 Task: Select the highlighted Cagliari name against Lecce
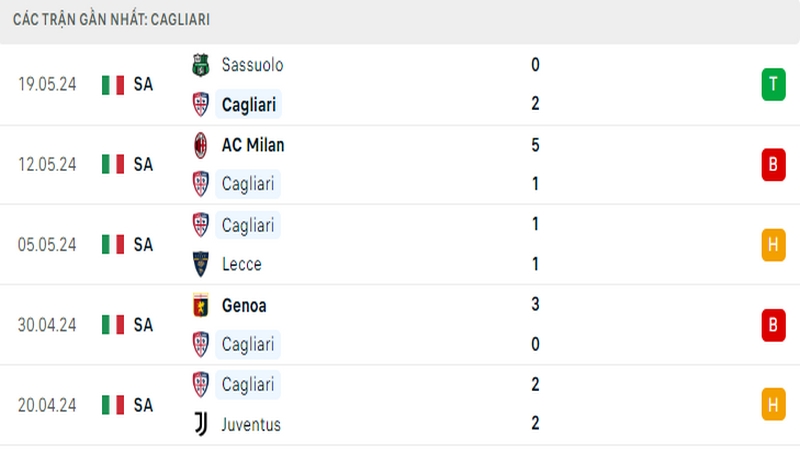pos(247,225)
